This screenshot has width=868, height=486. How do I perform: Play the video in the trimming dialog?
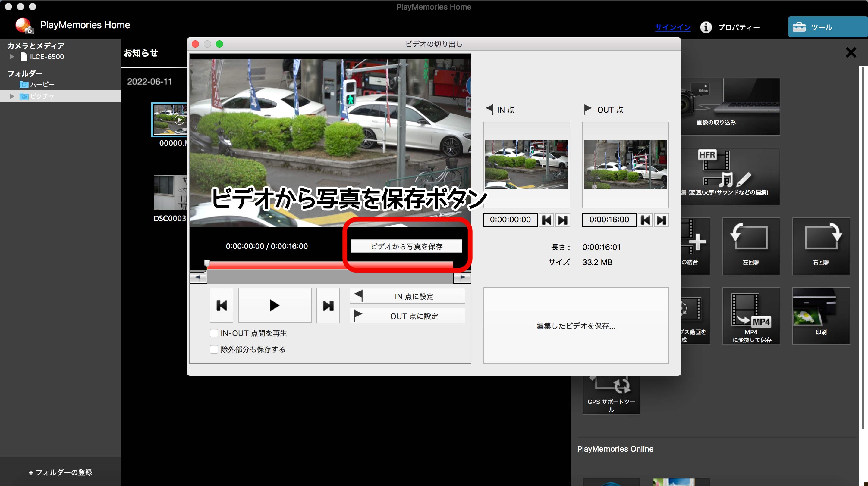coord(275,305)
